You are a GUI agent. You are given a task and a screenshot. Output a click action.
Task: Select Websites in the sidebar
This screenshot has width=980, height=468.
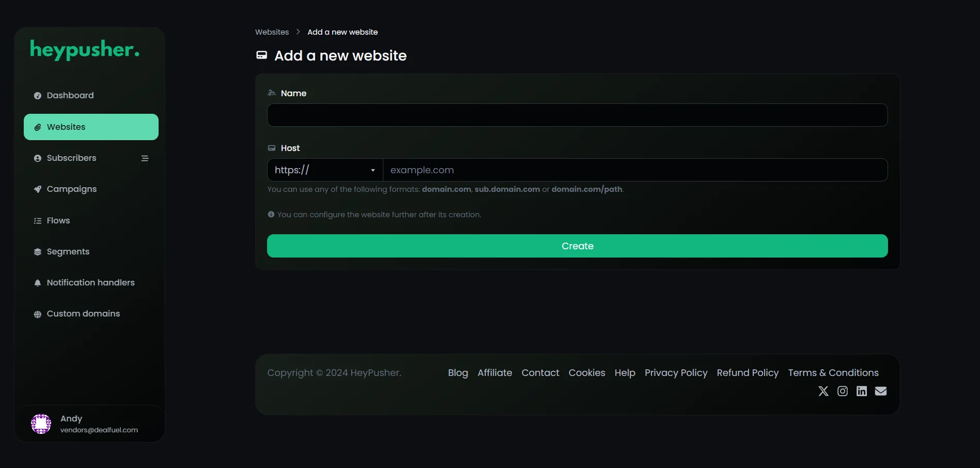66,127
